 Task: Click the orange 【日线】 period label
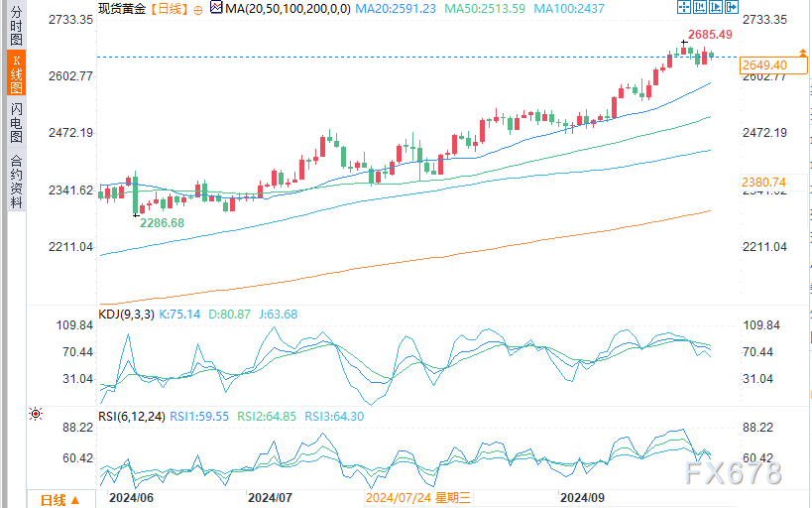click(x=170, y=9)
